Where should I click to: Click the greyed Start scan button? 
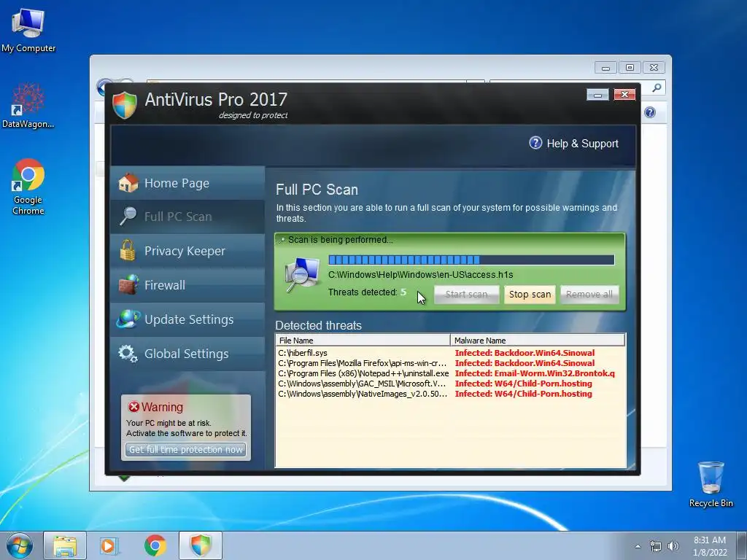point(466,295)
